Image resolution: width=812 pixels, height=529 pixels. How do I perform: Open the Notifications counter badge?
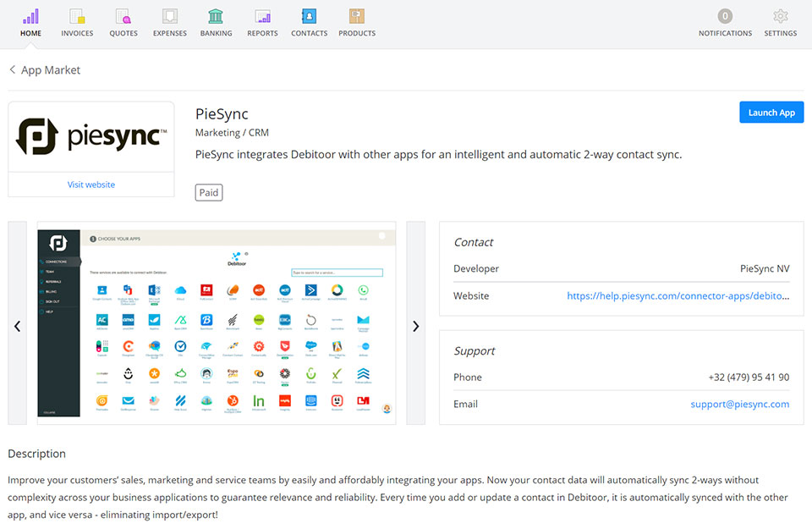[x=725, y=16]
